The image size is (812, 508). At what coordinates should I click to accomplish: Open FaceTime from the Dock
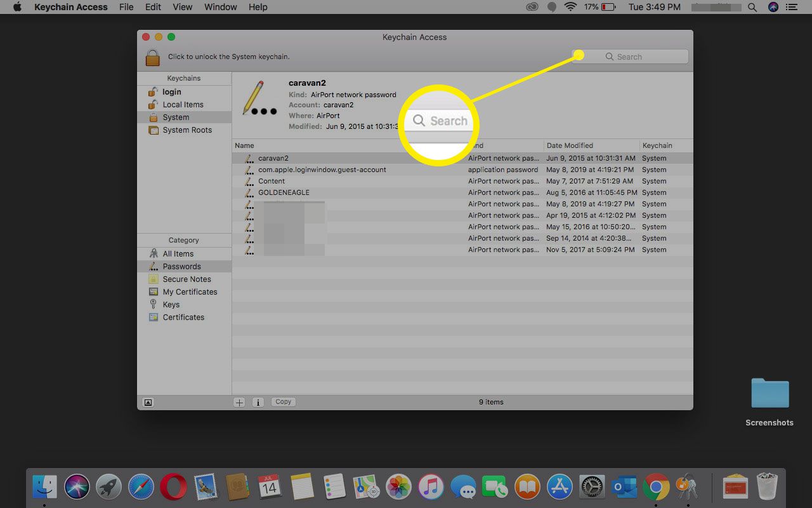pyautogui.click(x=495, y=488)
